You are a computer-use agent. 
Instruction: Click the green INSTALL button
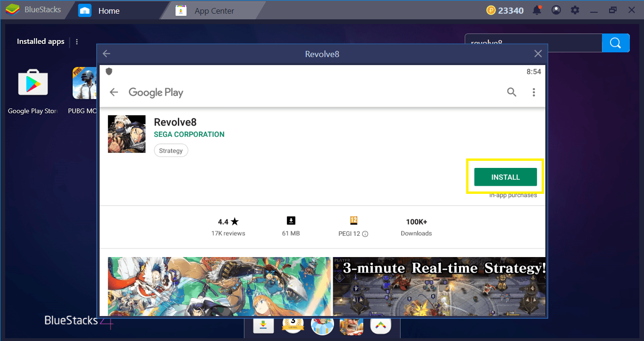(505, 177)
